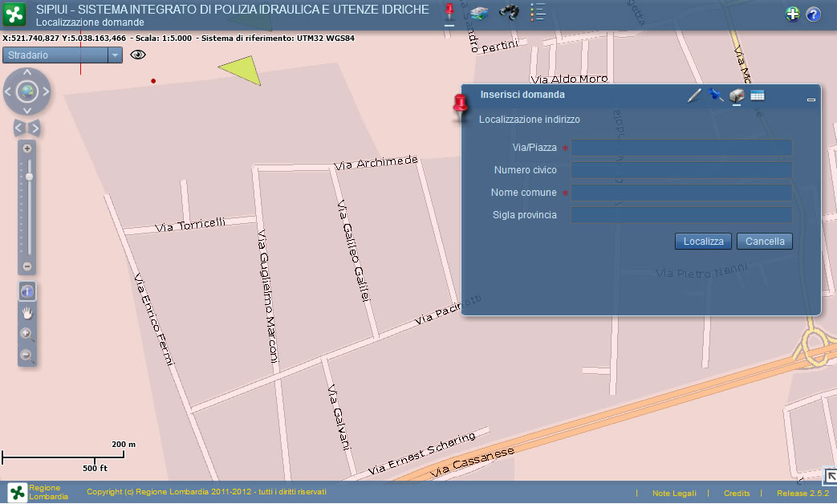This screenshot has width=837, height=504.
Task: Click the green plus globe icon
Action: 793,14
